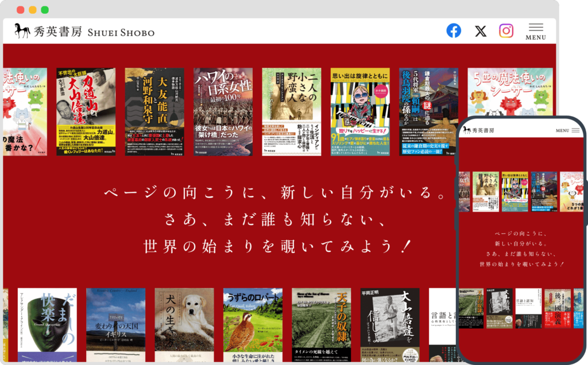Screen dimensions: 588x365
Task: Click the 天子の奴隷 book cover
Action: point(321,325)
